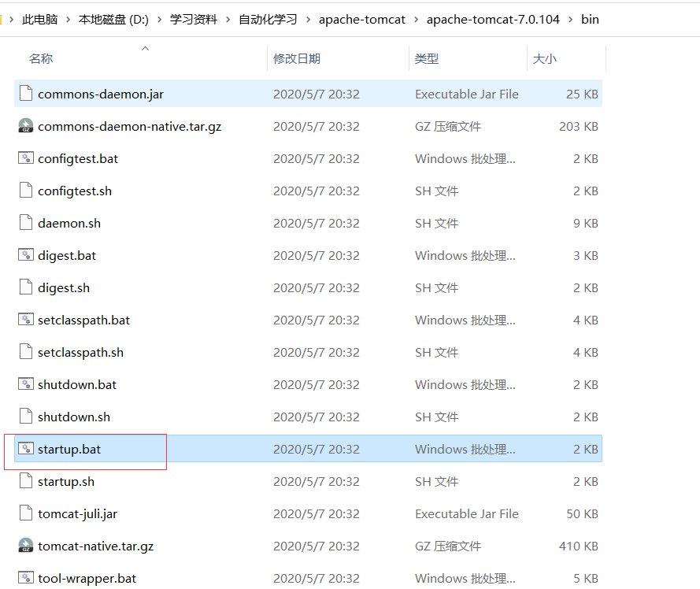
Task: Select the commons-daemon.jar file icon
Action: [26, 94]
